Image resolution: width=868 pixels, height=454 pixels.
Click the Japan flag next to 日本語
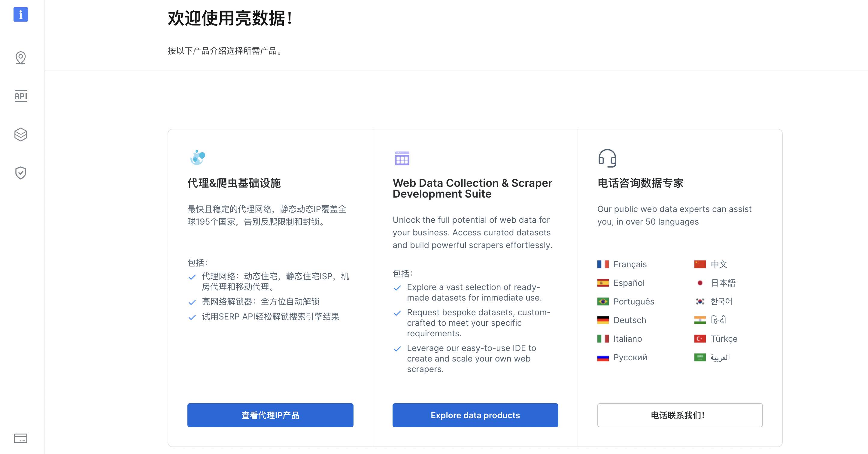[700, 283]
